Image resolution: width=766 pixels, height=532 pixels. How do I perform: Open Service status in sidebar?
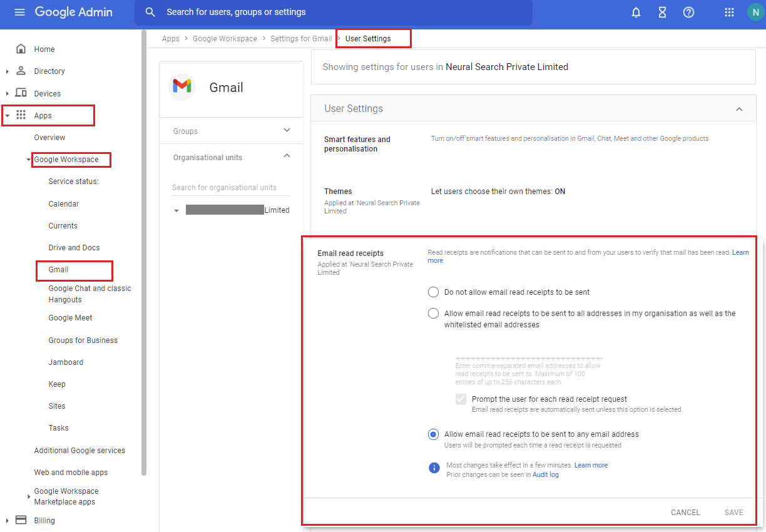[x=73, y=182]
